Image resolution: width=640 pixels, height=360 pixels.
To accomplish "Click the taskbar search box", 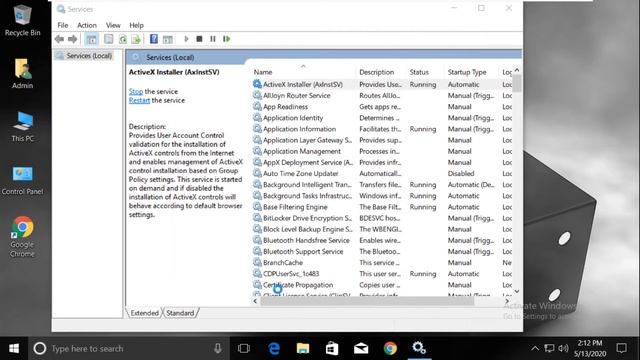I will tap(129, 348).
